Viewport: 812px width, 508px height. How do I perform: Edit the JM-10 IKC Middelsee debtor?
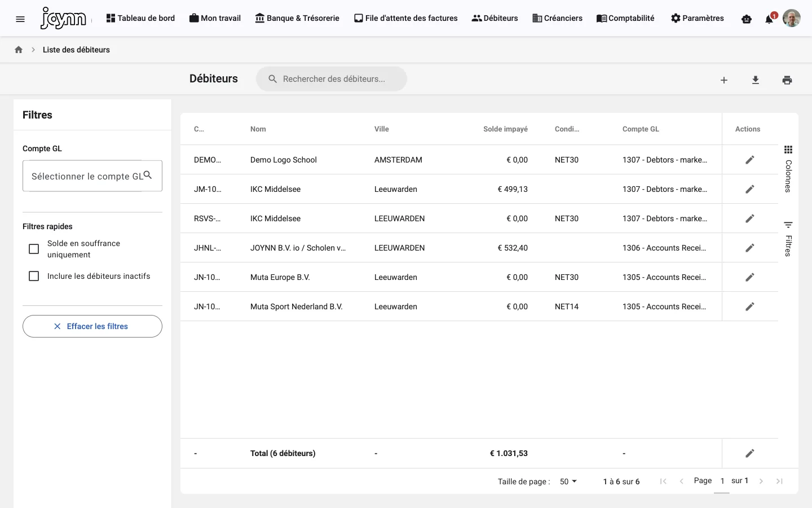click(750, 189)
